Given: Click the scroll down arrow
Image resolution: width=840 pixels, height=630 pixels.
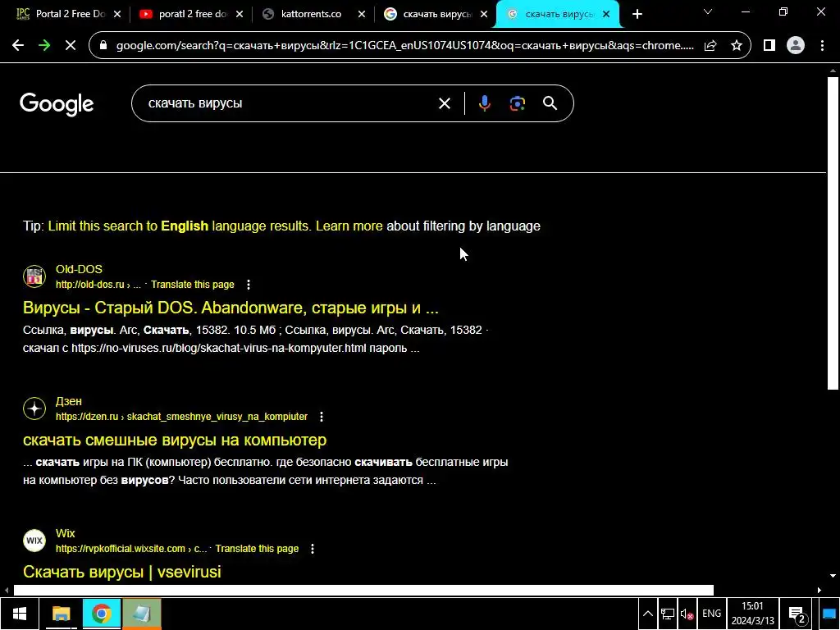Looking at the screenshot, I should (833, 576).
